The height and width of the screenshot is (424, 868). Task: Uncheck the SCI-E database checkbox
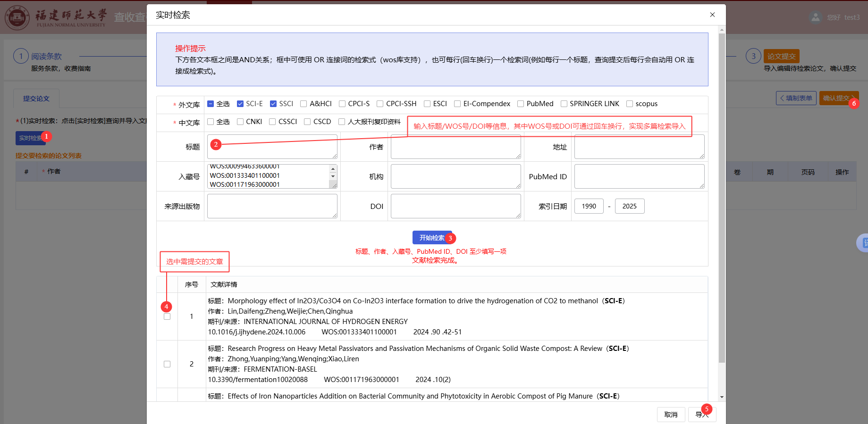pyautogui.click(x=240, y=104)
